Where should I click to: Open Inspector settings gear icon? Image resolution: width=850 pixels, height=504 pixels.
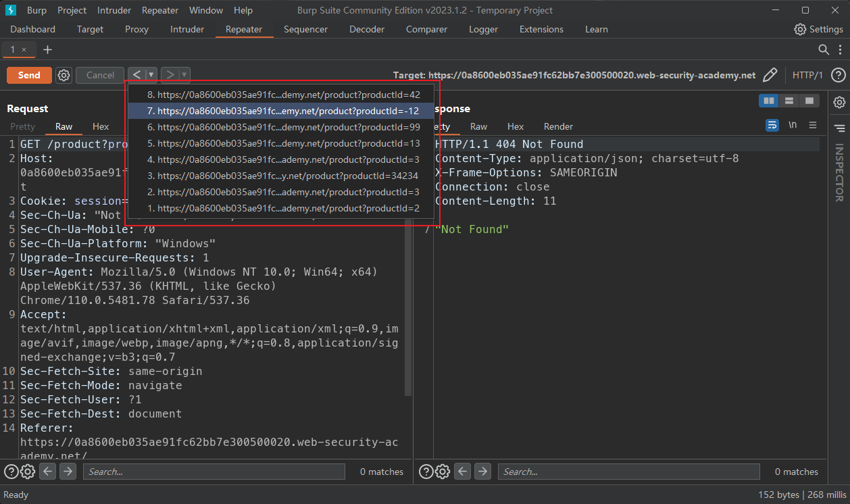click(839, 102)
